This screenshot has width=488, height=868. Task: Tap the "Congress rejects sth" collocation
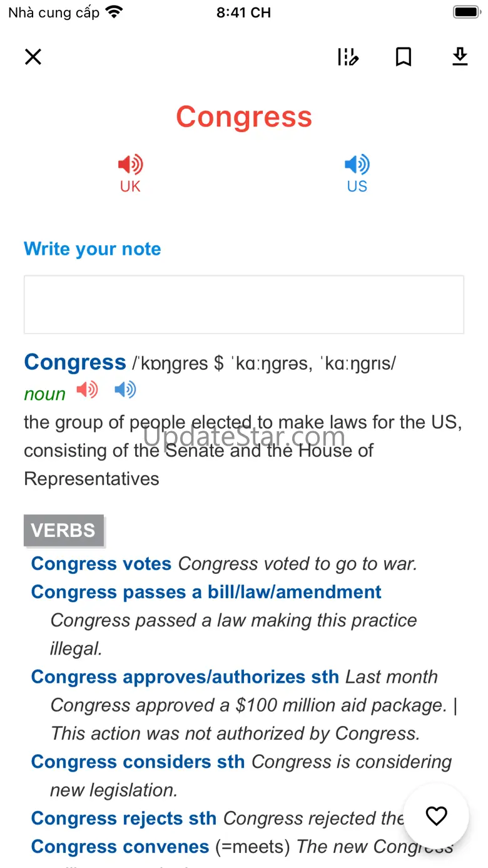point(124,819)
